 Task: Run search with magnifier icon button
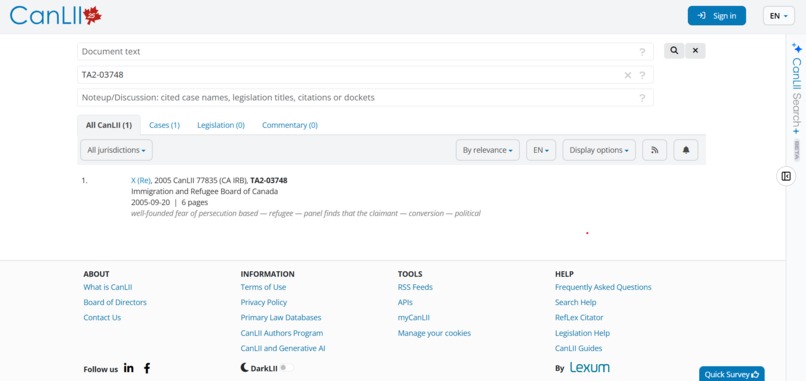point(674,51)
